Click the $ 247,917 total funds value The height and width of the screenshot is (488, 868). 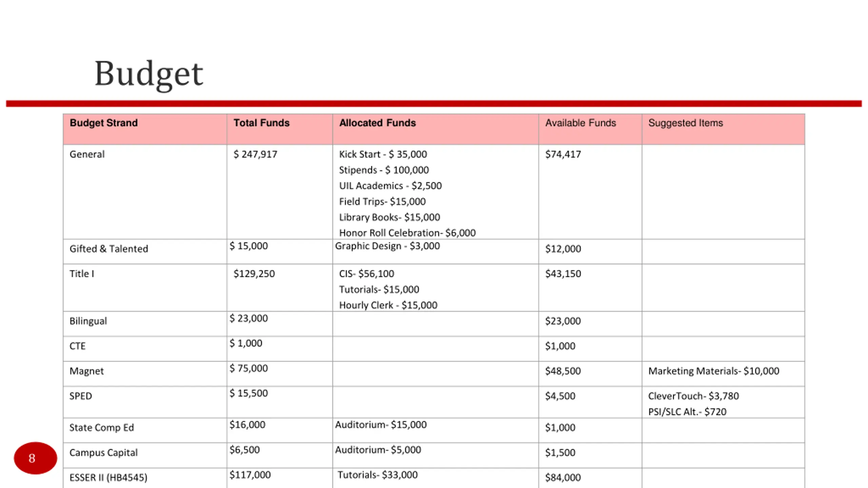coord(255,154)
